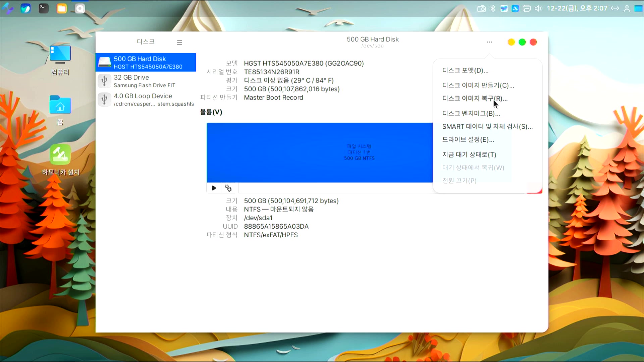Viewport: 644px width, 362px height.
Task: Click the USB icon beside 32 GB Drive
Action: [104, 81]
